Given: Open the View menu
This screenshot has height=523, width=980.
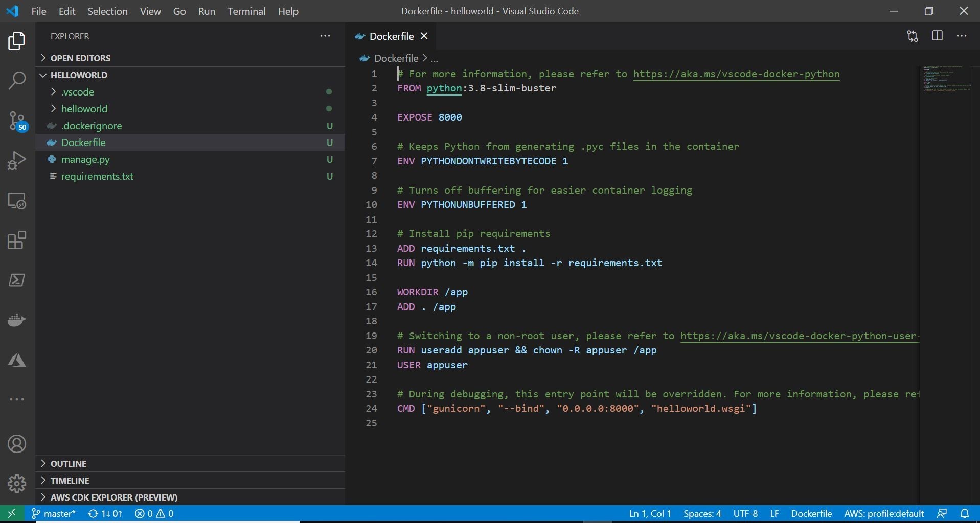Looking at the screenshot, I should pyautogui.click(x=150, y=11).
